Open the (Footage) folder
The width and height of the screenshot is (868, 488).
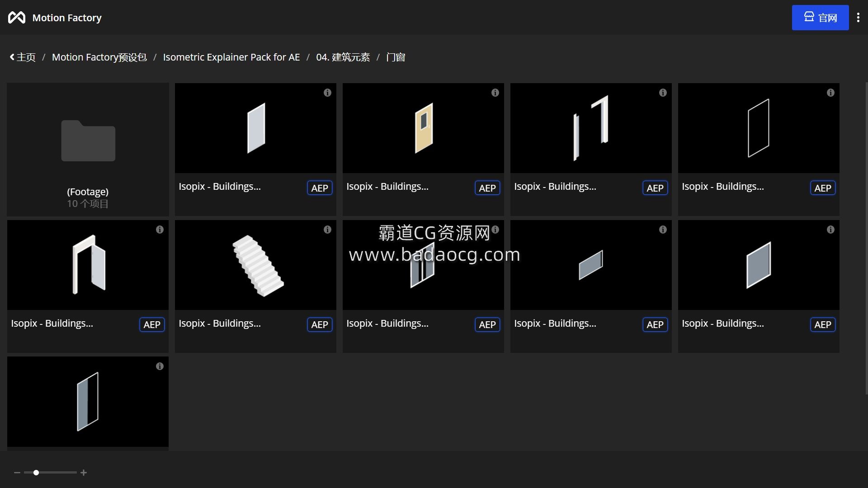pos(88,149)
